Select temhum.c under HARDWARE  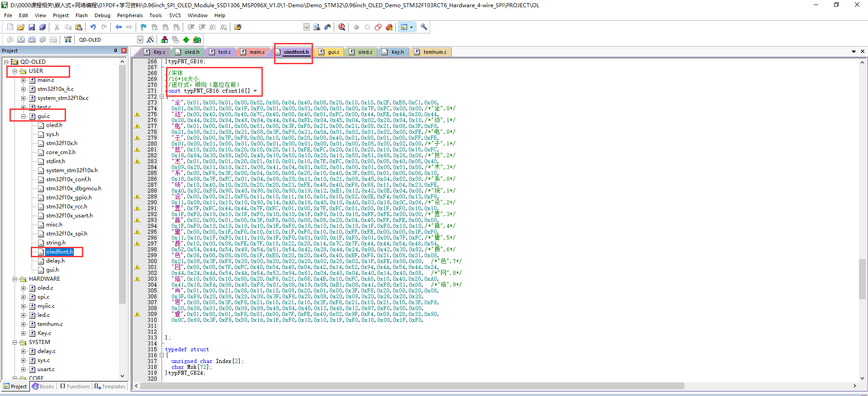pyautogui.click(x=50, y=324)
